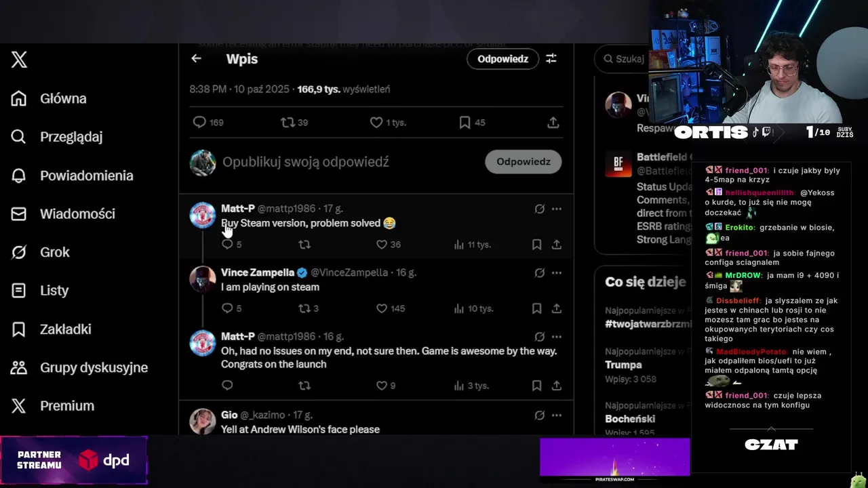The height and width of the screenshot is (488, 868).
Task: View stats for the 11 tys. views comment
Action: pyautogui.click(x=472, y=245)
